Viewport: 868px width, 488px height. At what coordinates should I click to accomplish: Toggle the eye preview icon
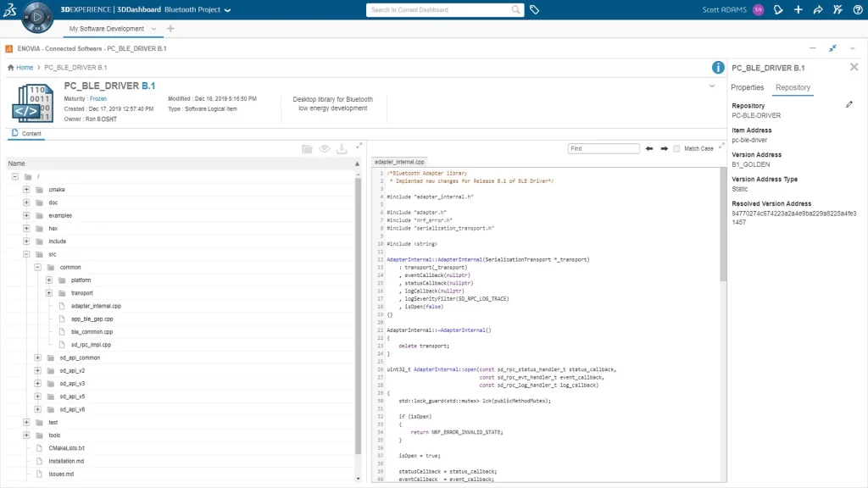click(x=325, y=148)
